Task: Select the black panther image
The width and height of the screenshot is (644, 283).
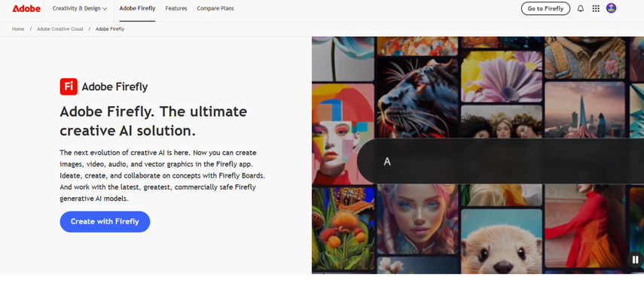Action: [x=418, y=99]
